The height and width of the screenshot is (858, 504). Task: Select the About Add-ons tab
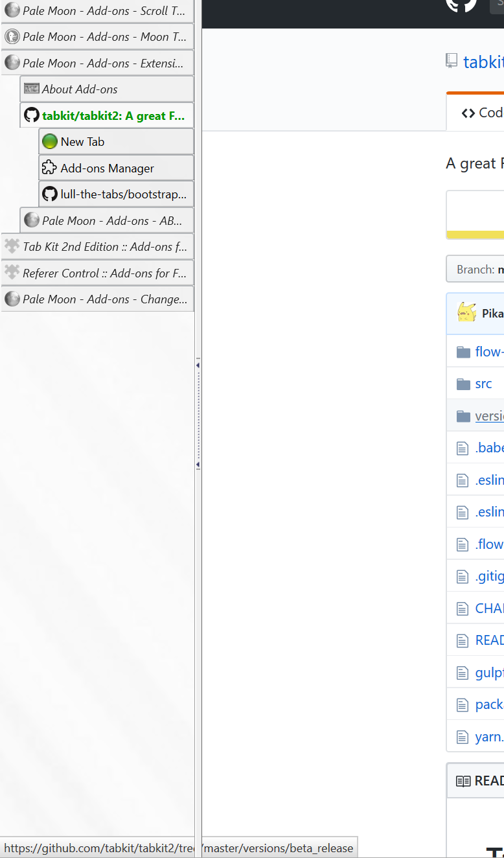click(107, 89)
